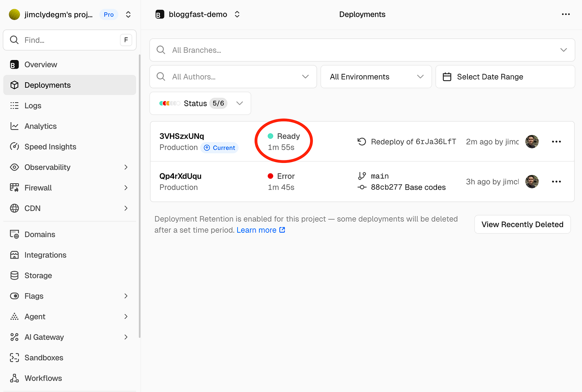Follow the Learn more link

(x=261, y=230)
